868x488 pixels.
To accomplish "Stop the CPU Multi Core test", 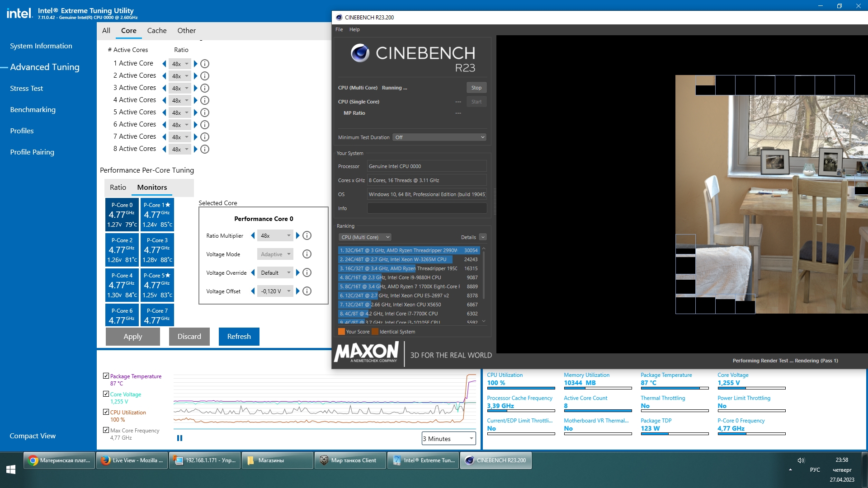I will tap(476, 88).
